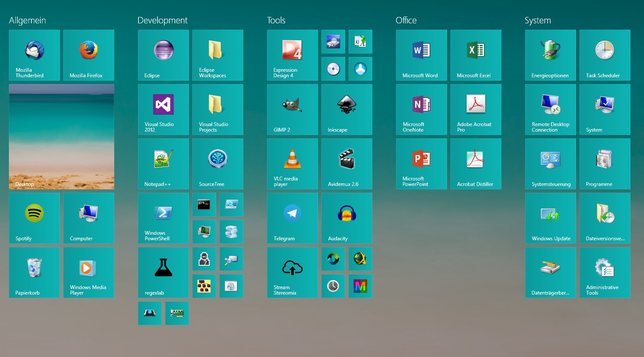
Task: Launch Mozilla Firefox
Action: pos(89,55)
